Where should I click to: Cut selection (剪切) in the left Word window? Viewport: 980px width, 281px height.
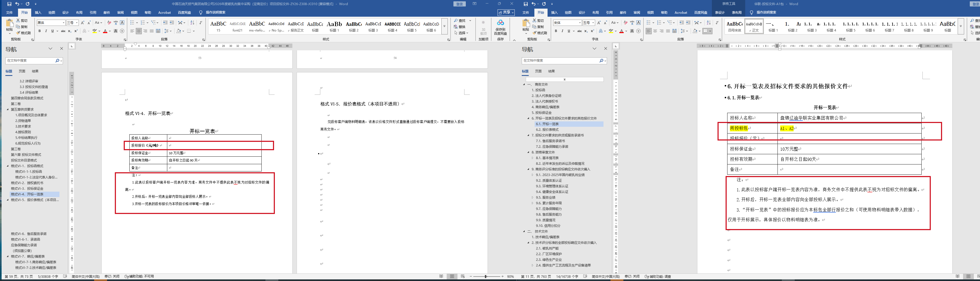click(22, 20)
